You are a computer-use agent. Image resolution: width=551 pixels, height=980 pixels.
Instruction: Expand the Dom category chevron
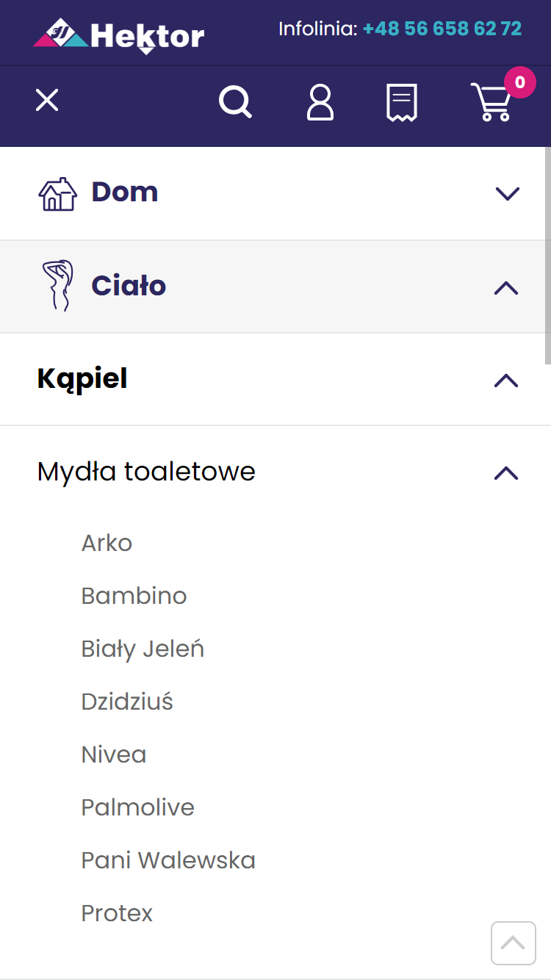click(x=507, y=194)
